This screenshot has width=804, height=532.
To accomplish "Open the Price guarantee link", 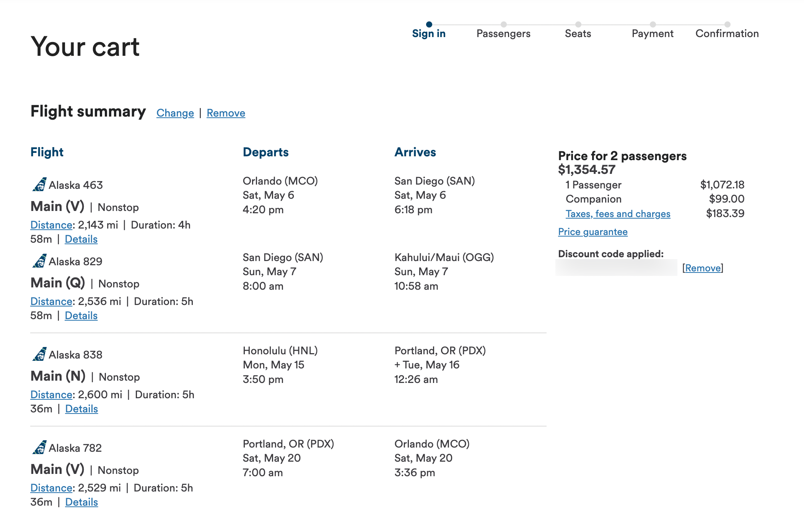I will pyautogui.click(x=593, y=232).
